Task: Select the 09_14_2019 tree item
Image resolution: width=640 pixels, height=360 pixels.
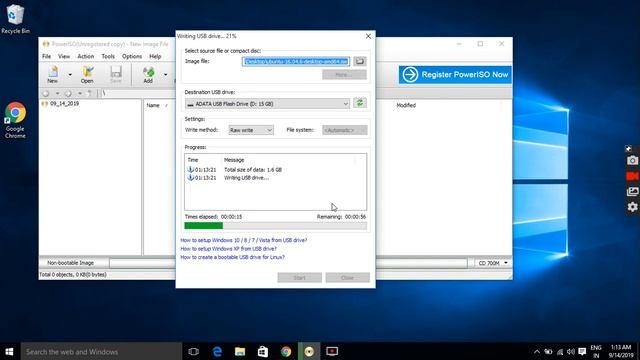Action: 64,104
